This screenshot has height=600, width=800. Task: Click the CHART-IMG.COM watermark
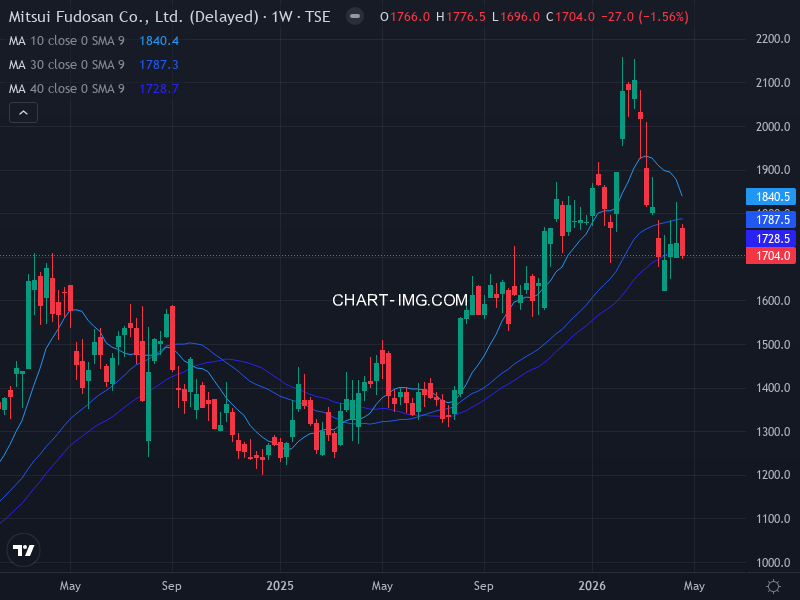[399, 297]
